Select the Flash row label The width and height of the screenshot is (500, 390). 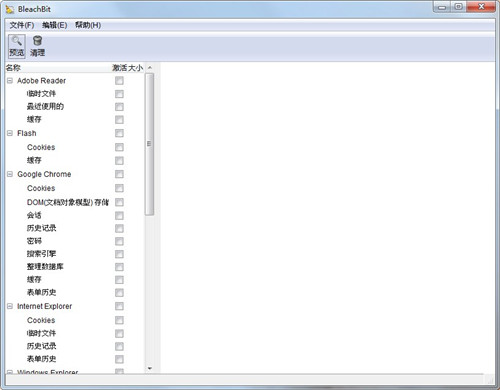click(x=27, y=133)
